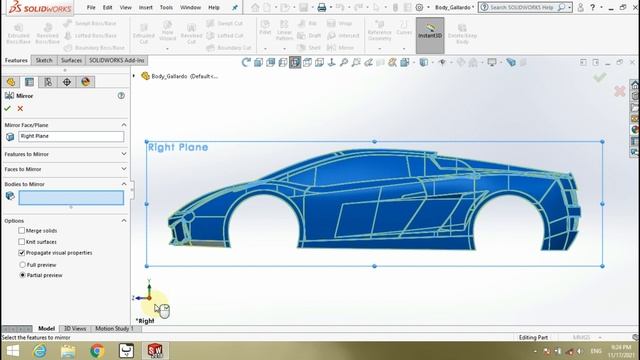Open View Settings monitor icon

[x=492, y=62]
